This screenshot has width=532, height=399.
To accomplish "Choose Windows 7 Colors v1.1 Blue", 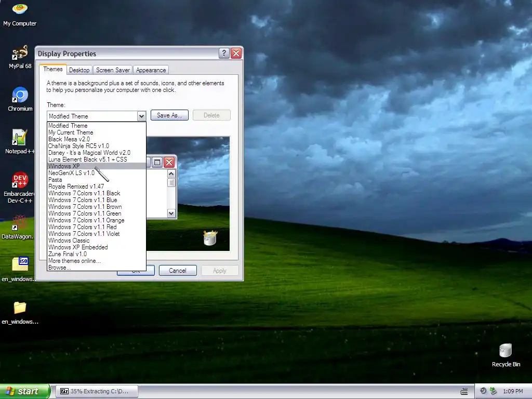I will click(97, 200).
